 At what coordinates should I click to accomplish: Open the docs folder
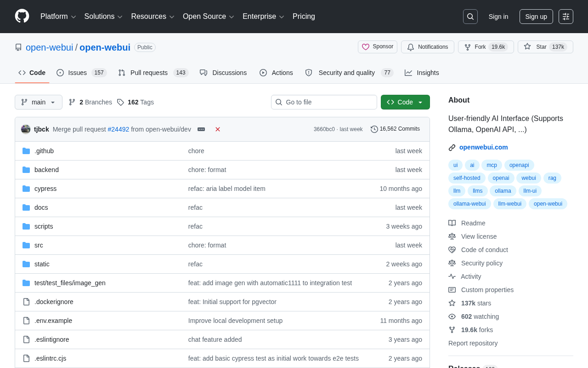pos(41,207)
